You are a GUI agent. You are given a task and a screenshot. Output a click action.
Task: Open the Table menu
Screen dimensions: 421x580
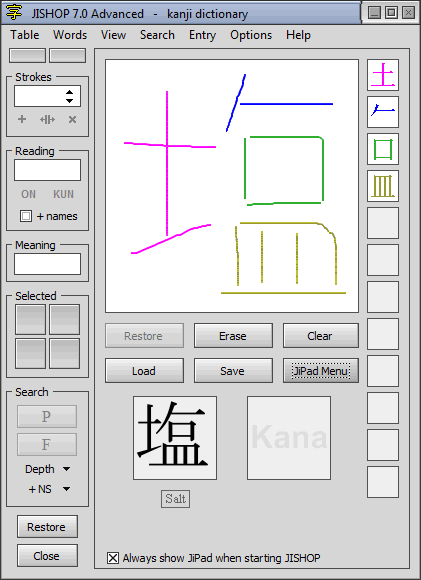pyautogui.click(x=25, y=35)
